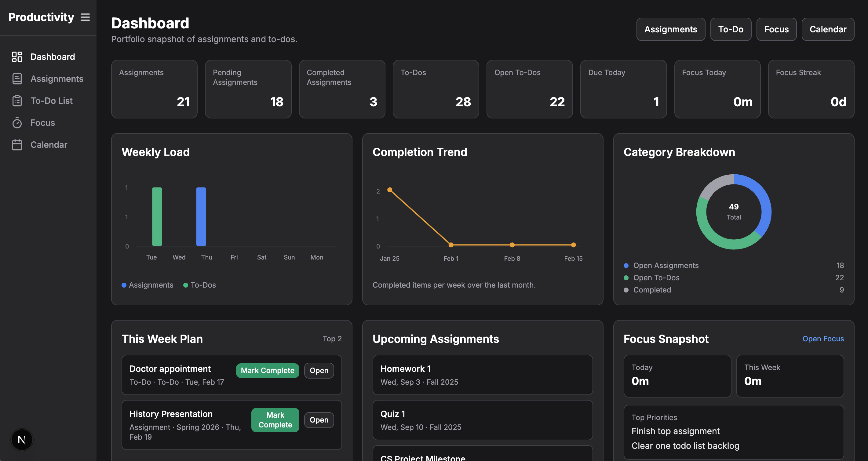Click the blue Assignments legend dot
The image size is (868, 461).
(124, 285)
